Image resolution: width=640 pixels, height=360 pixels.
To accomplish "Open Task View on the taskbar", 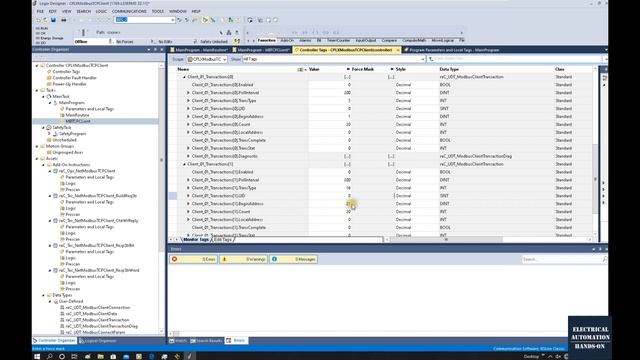I will coord(74,356).
